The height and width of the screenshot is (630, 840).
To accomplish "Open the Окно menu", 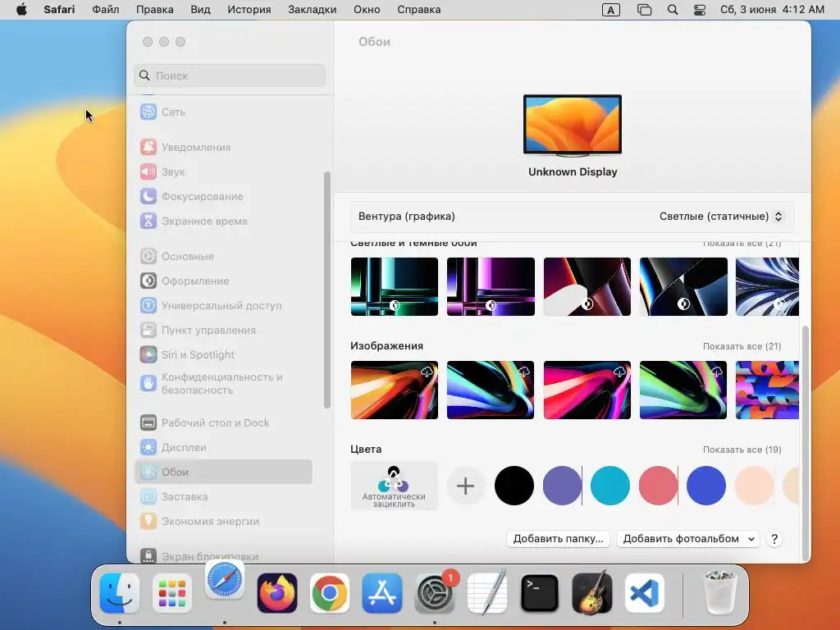I will [x=367, y=10].
